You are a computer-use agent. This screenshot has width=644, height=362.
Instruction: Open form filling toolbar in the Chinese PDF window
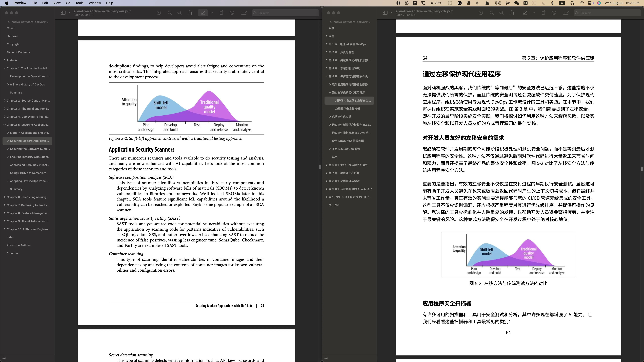566,13
